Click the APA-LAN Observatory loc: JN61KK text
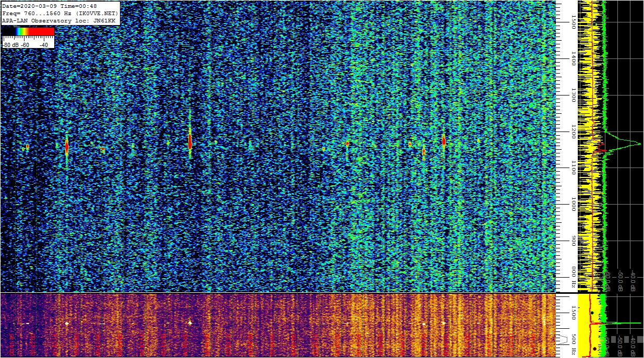The height and width of the screenshot is (358, 644). (59, 20)
